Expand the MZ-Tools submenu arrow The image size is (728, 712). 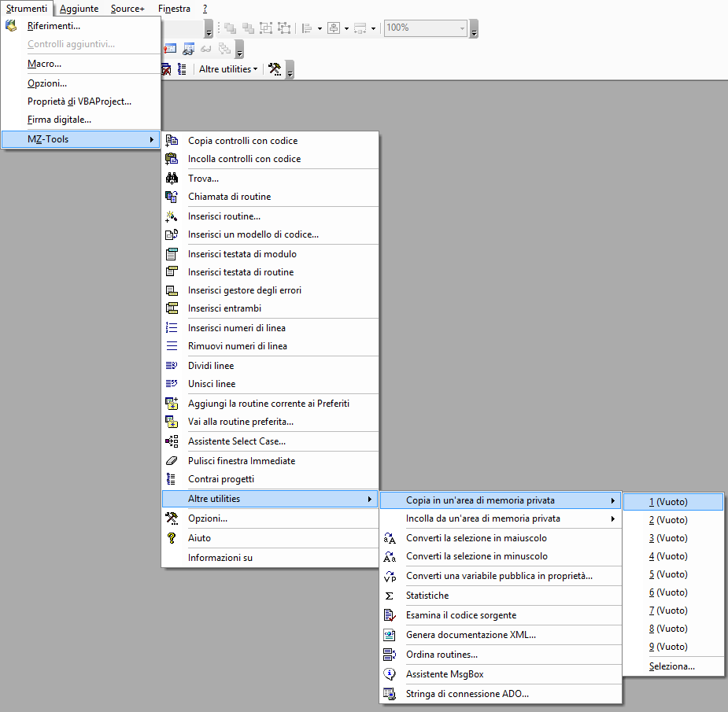pyautogui.click(x=152, y=139)
